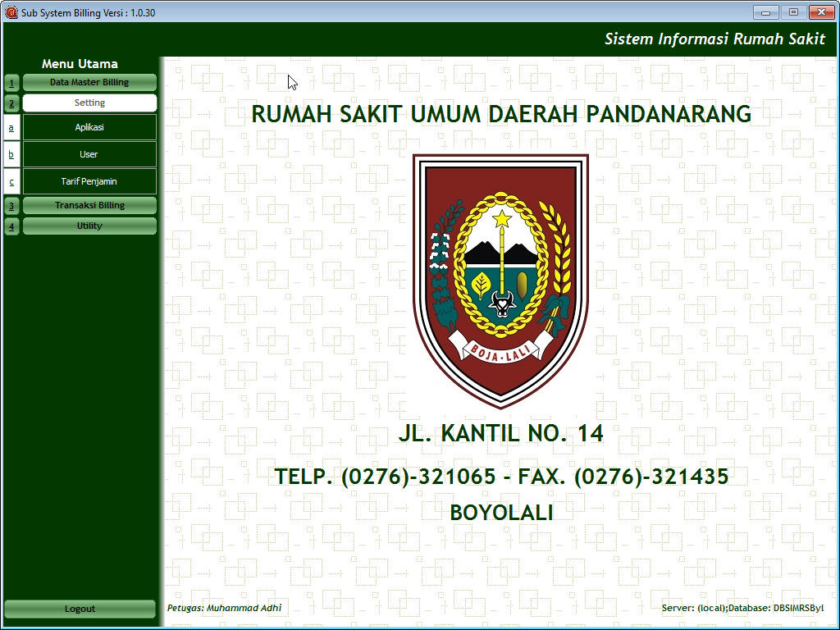840x630 pixels.
Task: Open the Data Master Billing menu
Action: [x=89, y=83]
